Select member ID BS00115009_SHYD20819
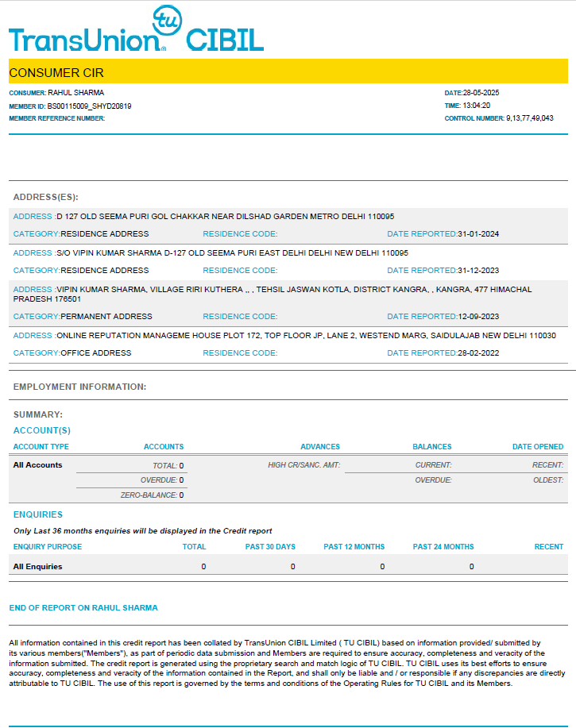576x728 pixels. point(89,106)
